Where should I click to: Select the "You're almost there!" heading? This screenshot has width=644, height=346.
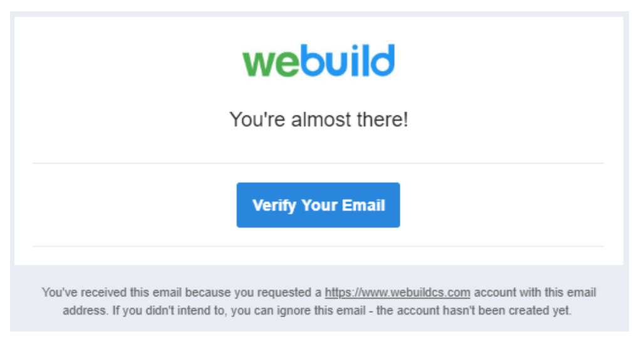click(319, 120)
